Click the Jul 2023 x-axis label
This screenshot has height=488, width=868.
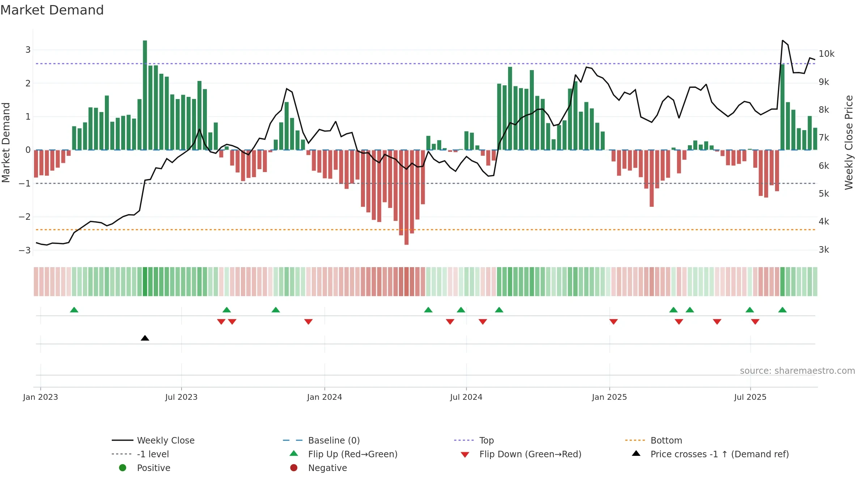tap(182, 397)
